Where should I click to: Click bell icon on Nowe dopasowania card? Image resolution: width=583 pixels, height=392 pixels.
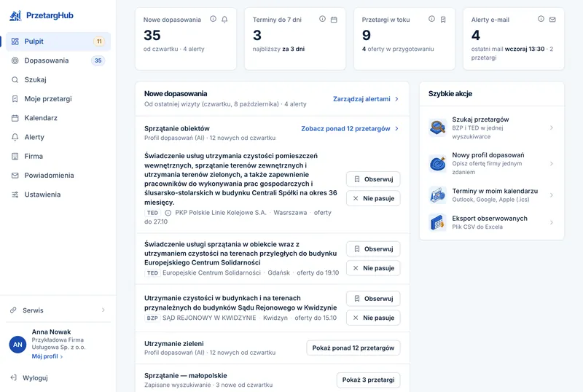point(224,20)
